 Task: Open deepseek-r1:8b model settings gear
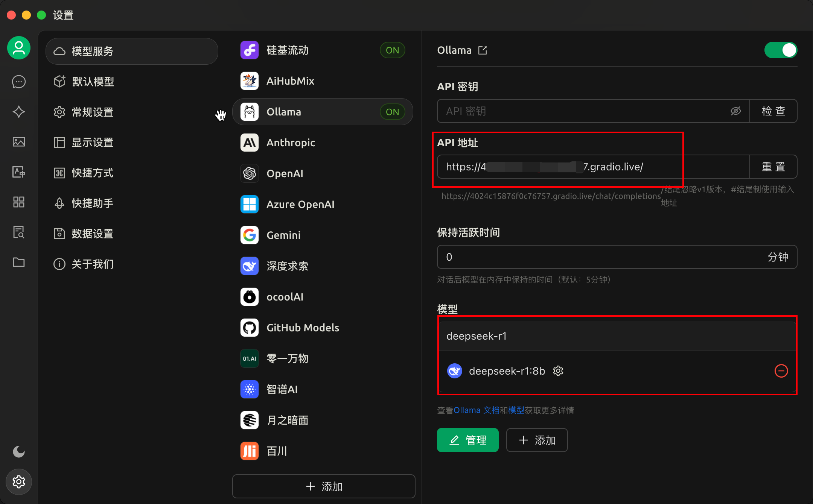coord(558,371)
